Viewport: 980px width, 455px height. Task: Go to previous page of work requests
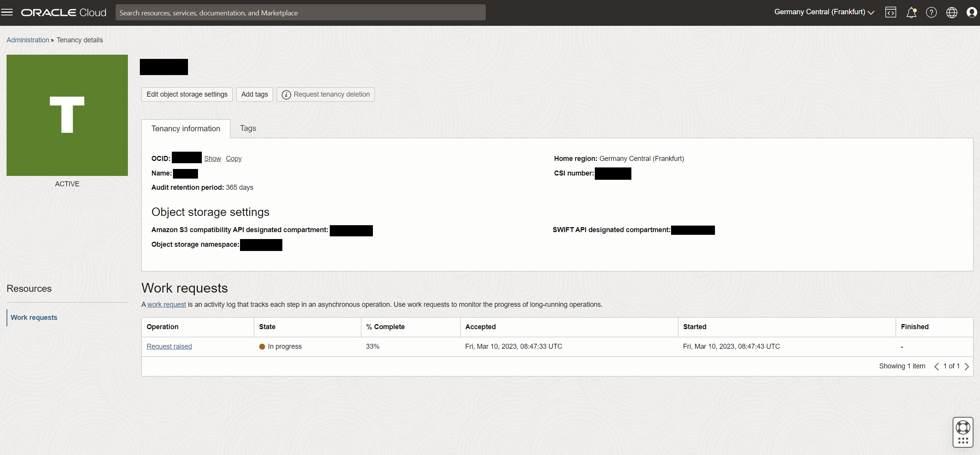[936, 366]
